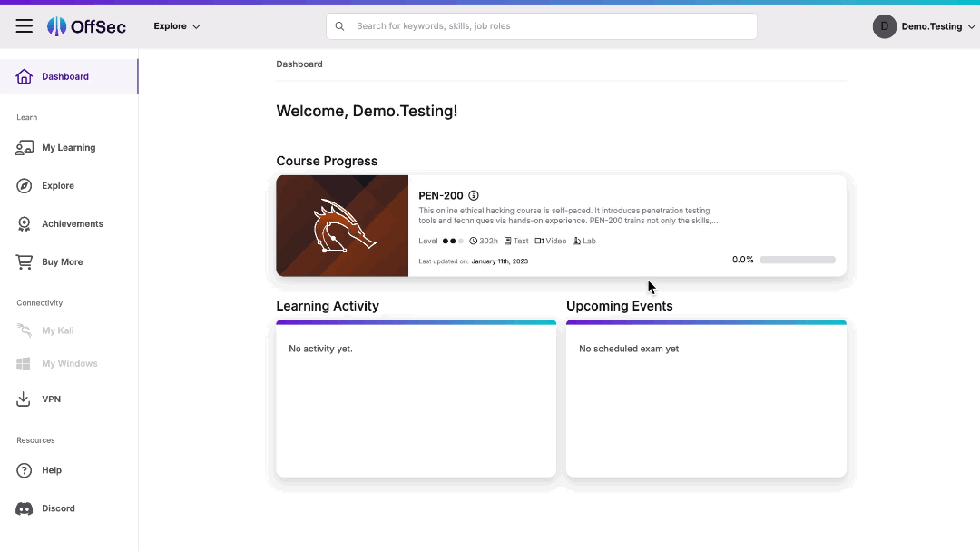The height and width of the screenshot is (552, 980).
Task: Expand the Explore dropdown in header
Action: pos(177,26)
